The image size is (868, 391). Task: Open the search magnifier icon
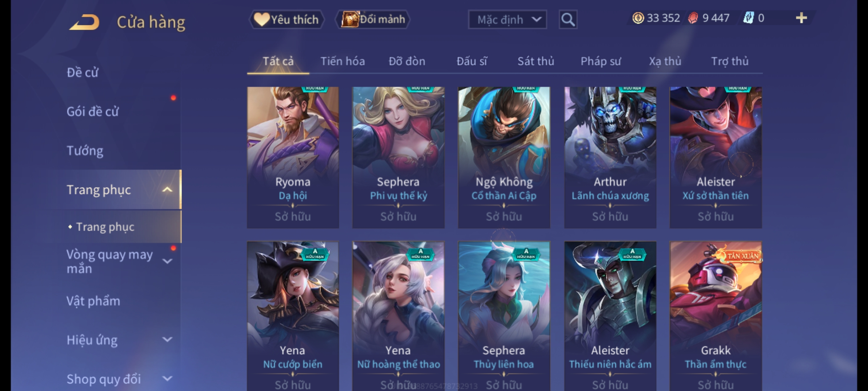point(568,20)
